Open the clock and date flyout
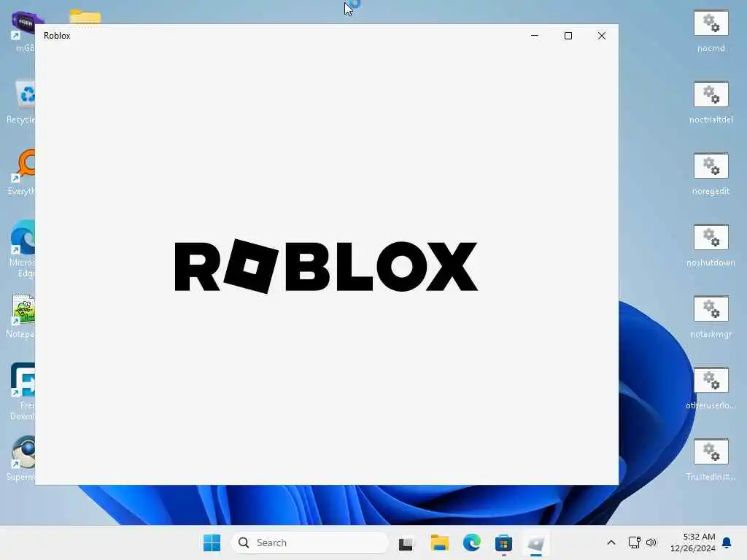 click(693, 542)
